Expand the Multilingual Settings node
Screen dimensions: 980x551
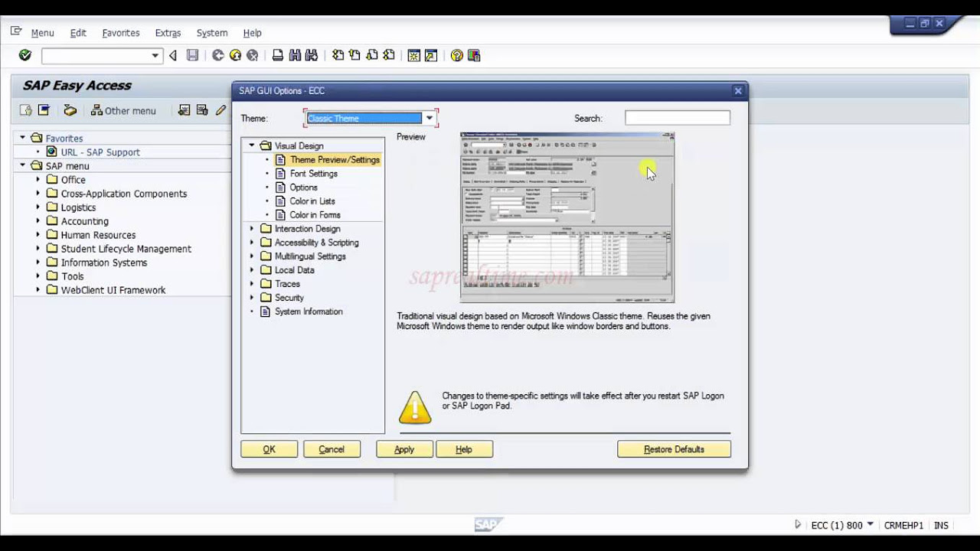pos(251,256)
